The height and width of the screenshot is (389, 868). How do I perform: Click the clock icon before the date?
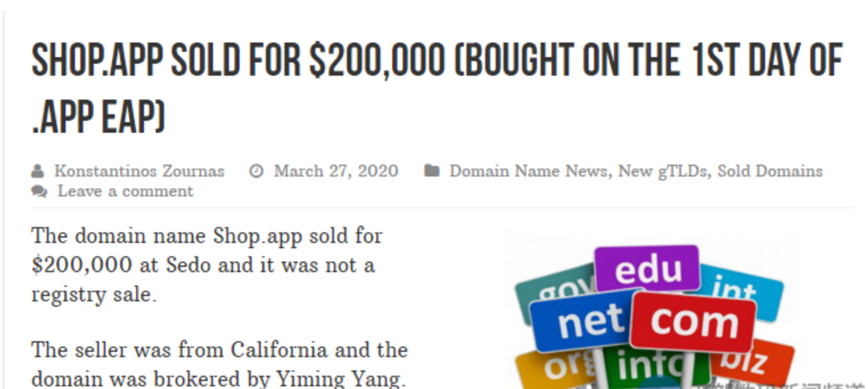(x=256, y=171)
